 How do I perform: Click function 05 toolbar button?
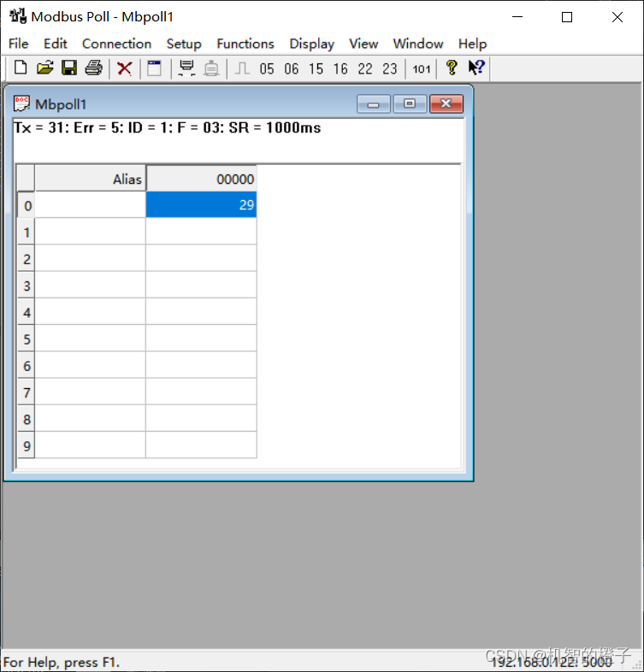[x=267, y=68]
